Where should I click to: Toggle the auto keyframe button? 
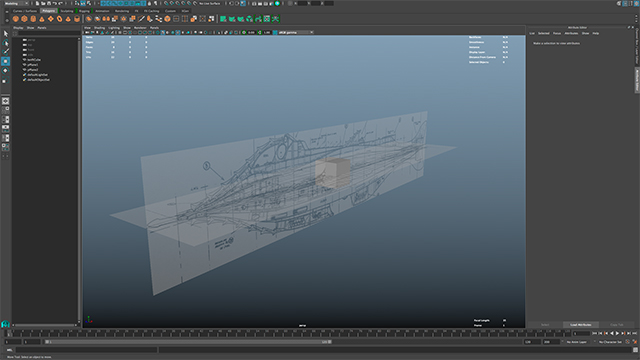(628, 342)
